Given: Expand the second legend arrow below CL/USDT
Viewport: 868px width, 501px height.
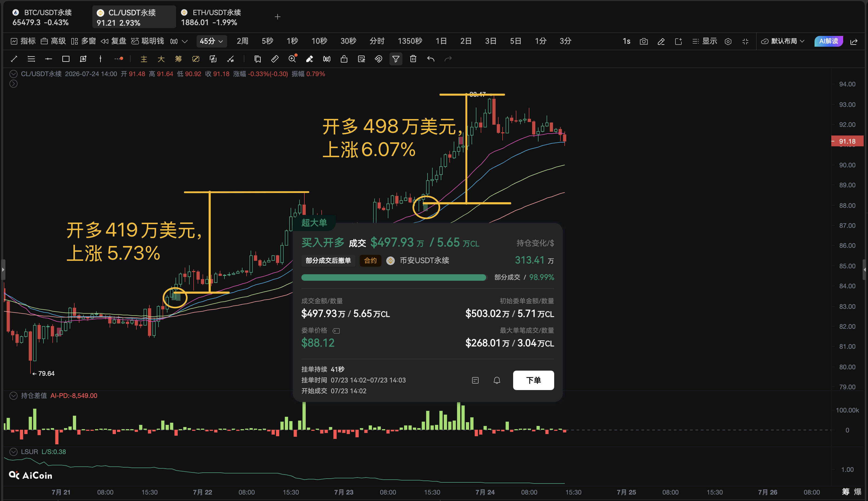Looking at the screenshot, I should [x=14, y=84].
